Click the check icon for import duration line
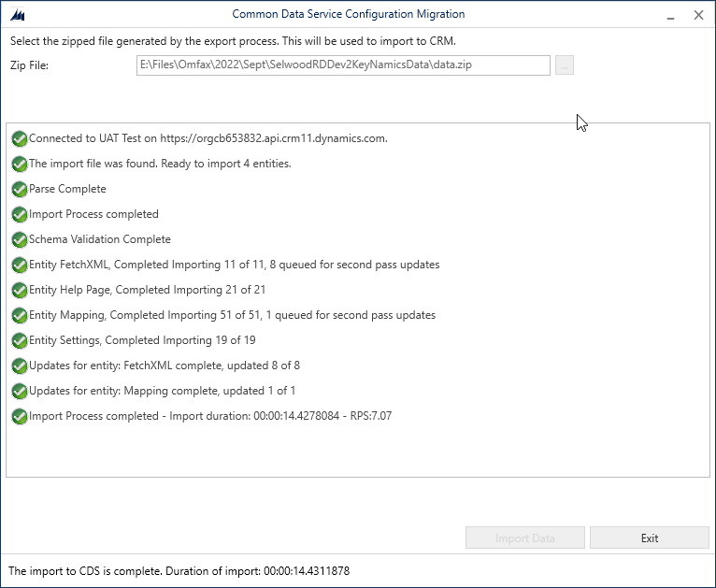 [x=20, y=416]
